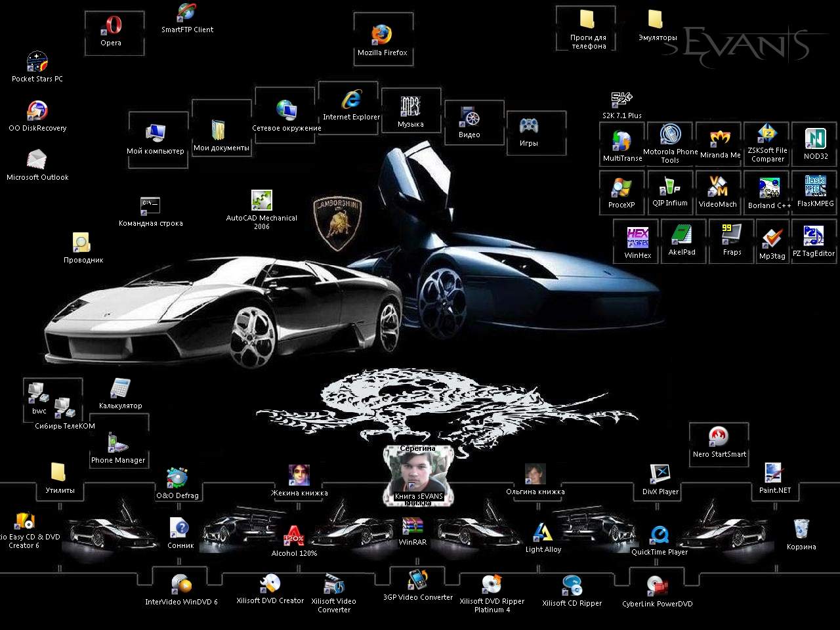
Task: Open WinHex editor icon
Action: pos(637,238)
